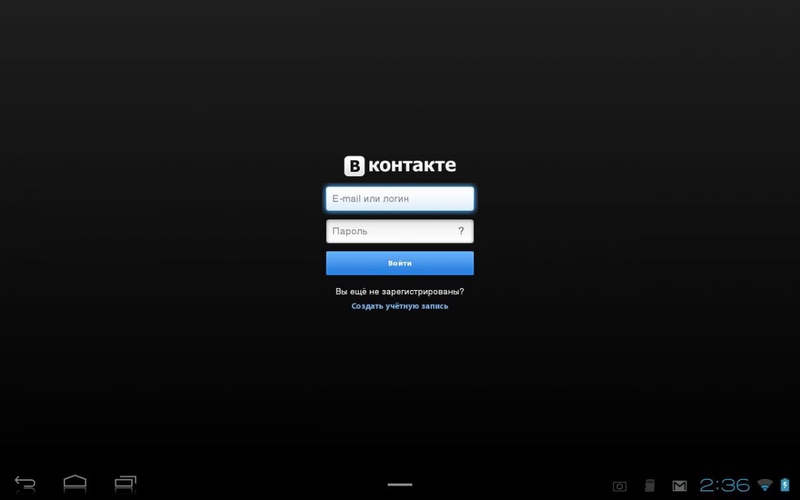This screenshot has height=500, width=800.
Task: Tap the Wi-Fi signal indicator
Action: pyautogui.click(x=765, y=486)
